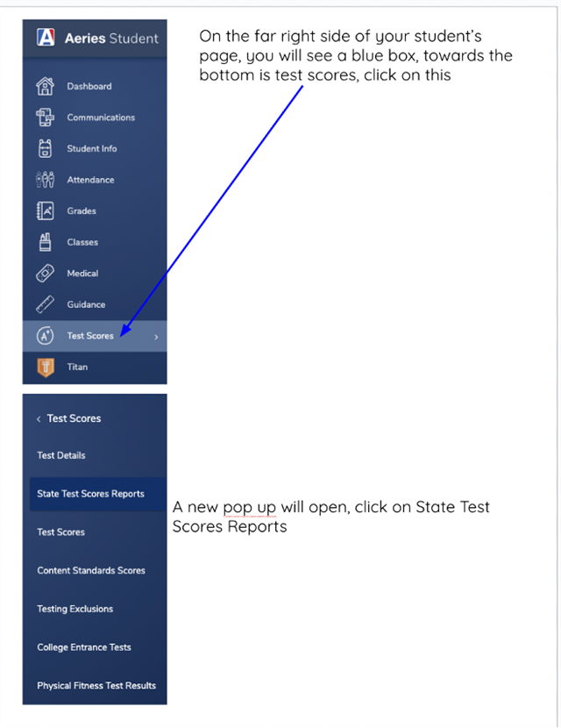Viewport: 561px width, 728px height.
Task: Click the Titan shield icon
Action: point(46,368)
